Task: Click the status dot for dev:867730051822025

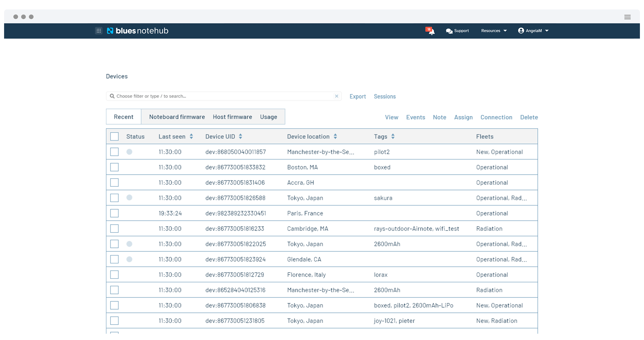Action: click(x=129, y=244)
